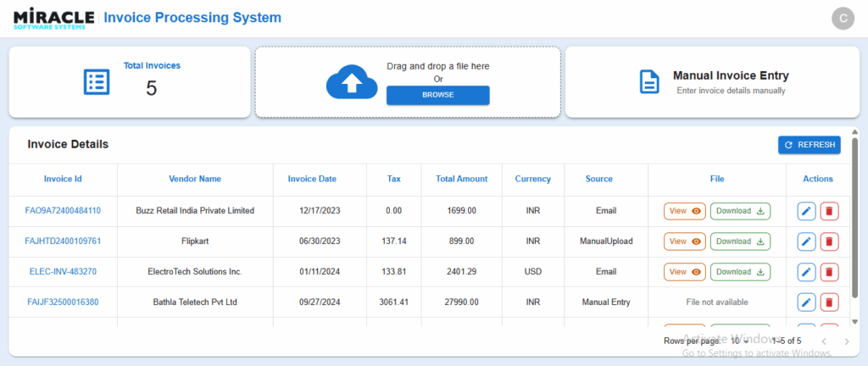Edit invoice FAJHTD2400109761
868x366 pixels.
point(807,241)
